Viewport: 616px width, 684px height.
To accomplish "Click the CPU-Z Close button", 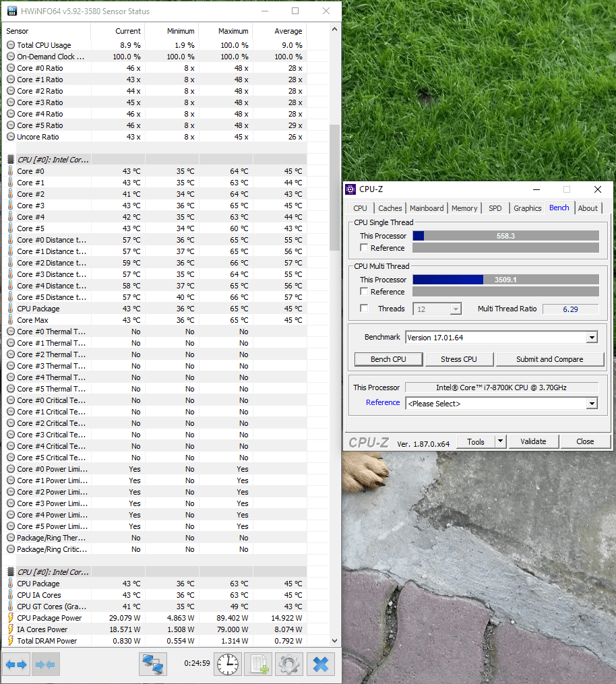I will [x=585, y=441].
